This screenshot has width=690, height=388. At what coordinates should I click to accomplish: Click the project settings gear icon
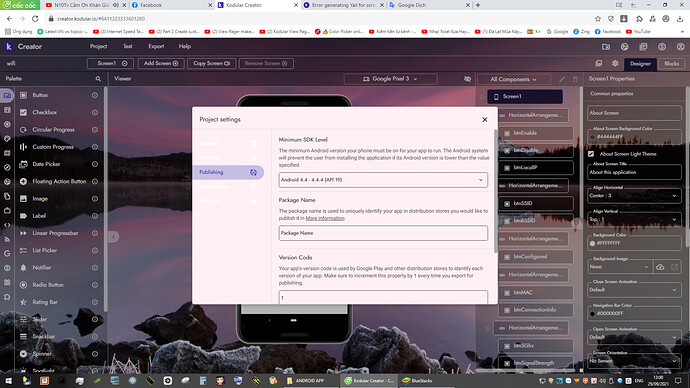[x=615, y=63]
